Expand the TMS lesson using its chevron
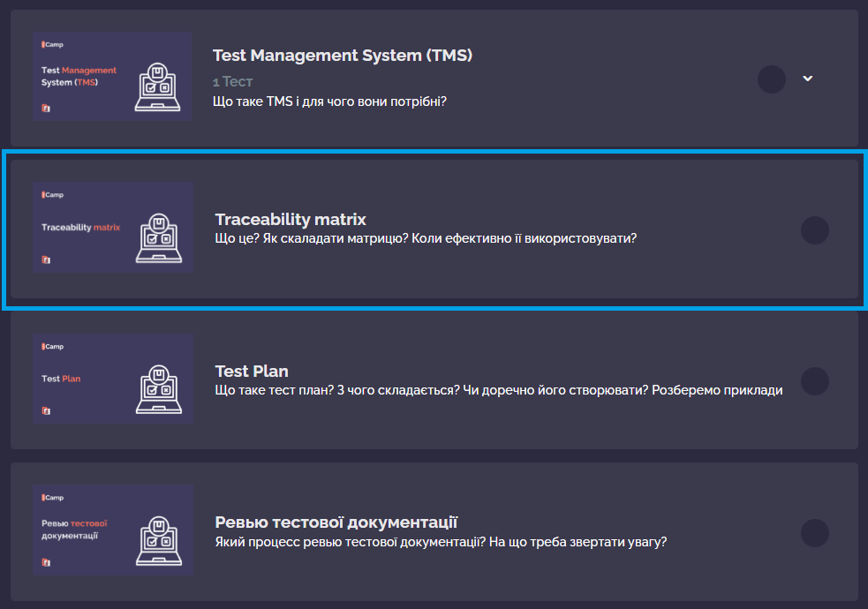Image resolution: width=868 pixels, height=609 pixels. [807, 79]
